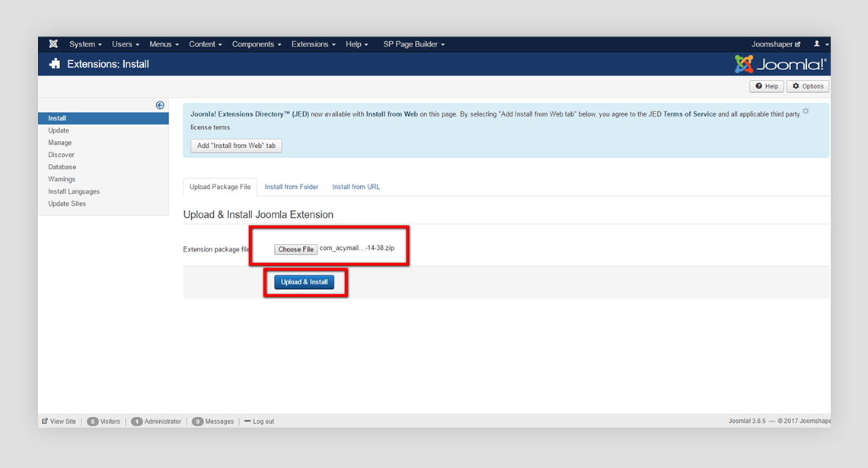Click the Help toolbar button
The height and width of the screenshot is (468, 868).
click(767, 86)
